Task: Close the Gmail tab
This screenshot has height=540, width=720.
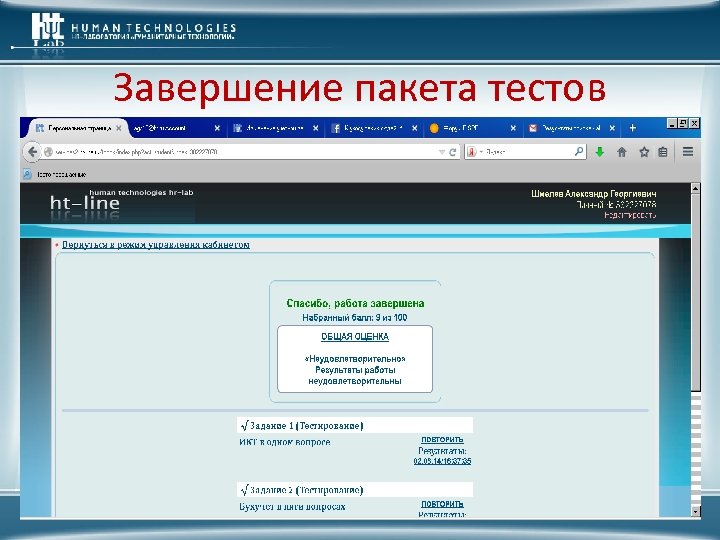Action: tap(612, 128)
